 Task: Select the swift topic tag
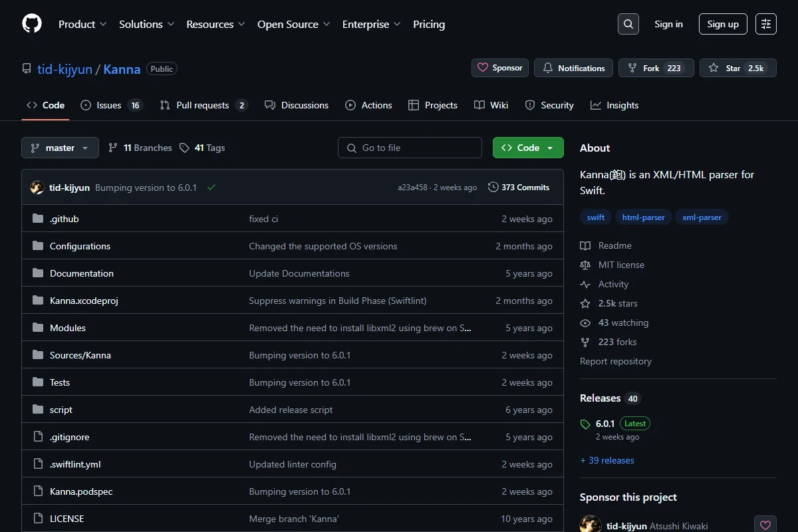click(x=596, y=217)
